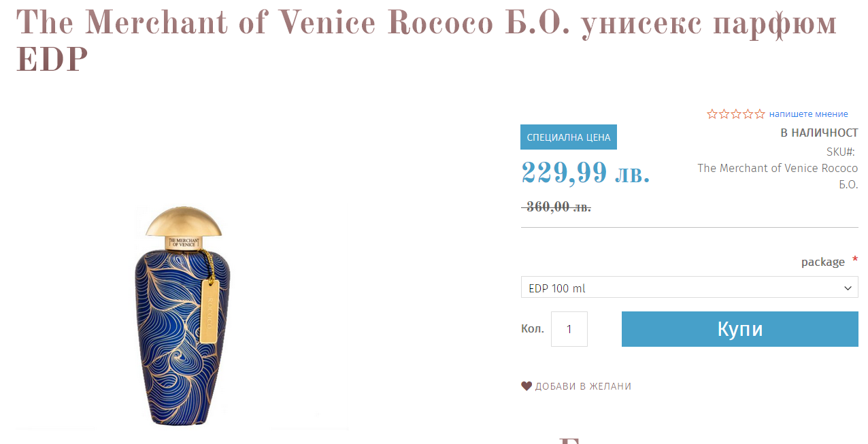
Task: Click the first rating star
Action: 712,114
